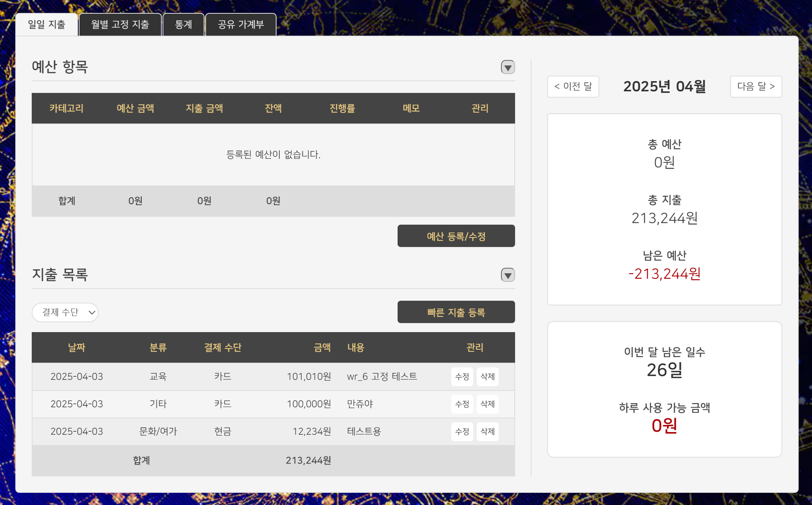Image resolution: width=812 pixels, height=505 pixels.
Task: Click the 빠른 지출 등록 button
Action: [x=456, y=312]
